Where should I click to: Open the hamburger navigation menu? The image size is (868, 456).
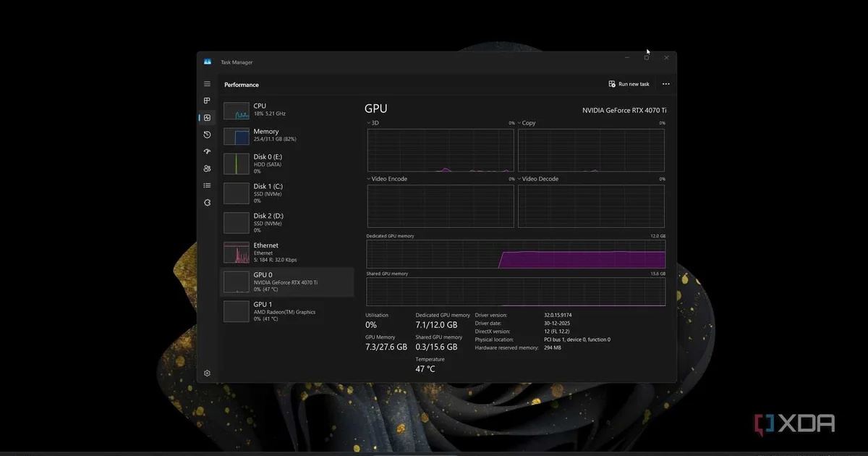point(207,84)
